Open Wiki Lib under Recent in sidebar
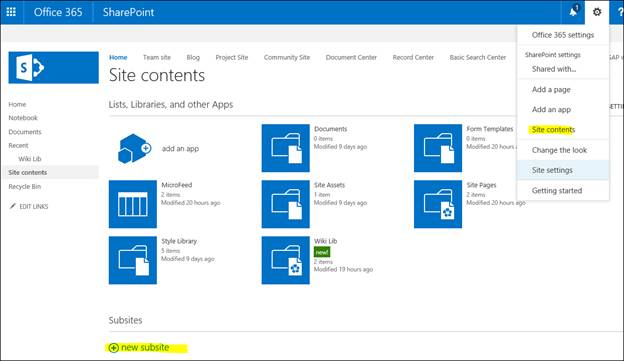The width and height of the screenshot is (624, 361). (x=30, y=159)
